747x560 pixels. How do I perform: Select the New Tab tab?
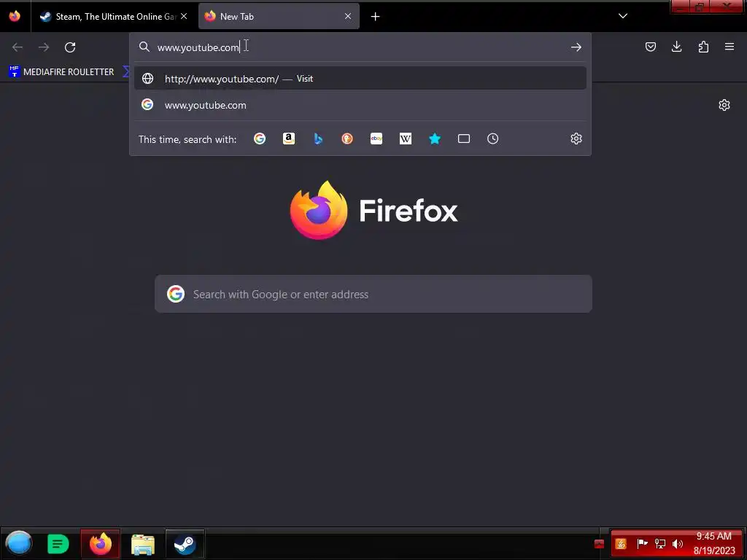[x=279, y=16]
